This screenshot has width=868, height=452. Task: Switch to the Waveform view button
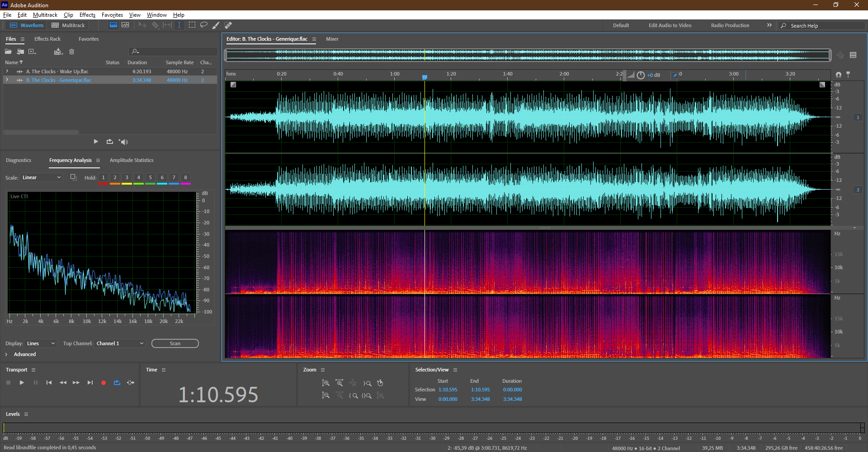pyautogui.click(x=27, y=25)
